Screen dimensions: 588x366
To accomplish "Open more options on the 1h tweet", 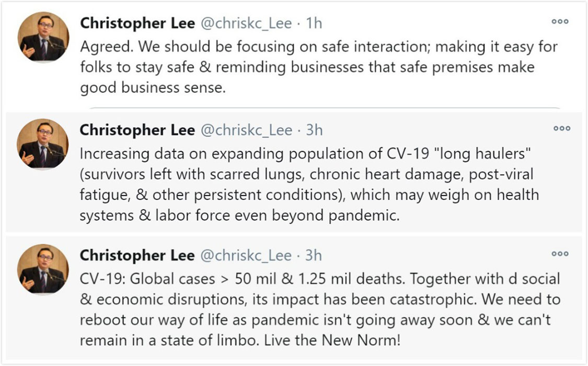I will coord(560,22).
